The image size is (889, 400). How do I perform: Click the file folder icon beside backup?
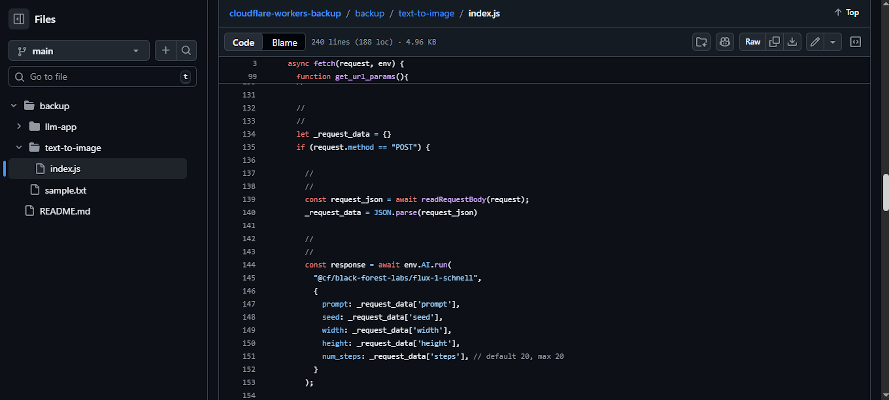click(x=29, y=106)
